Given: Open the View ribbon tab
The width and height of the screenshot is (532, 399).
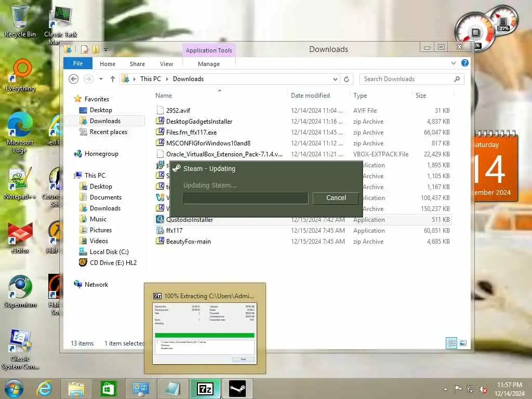Looking at the screenshot, I should pyautogui.click(x=166, y=64).
